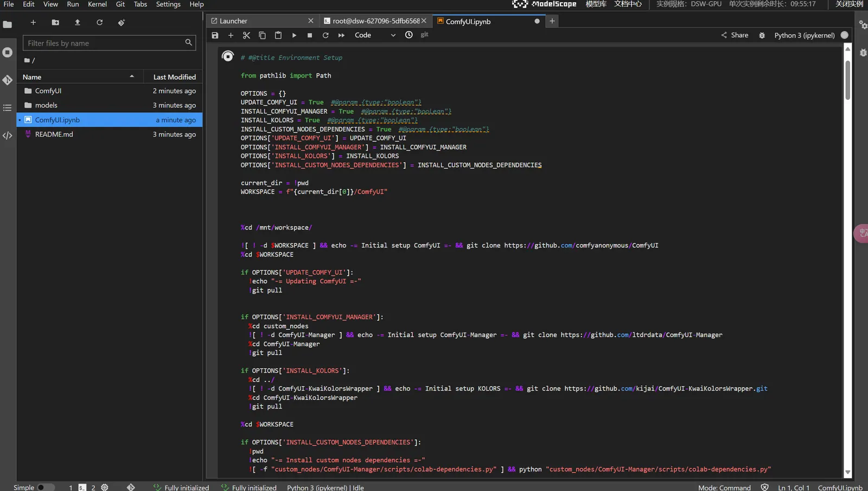The height and width of the screenshot is (491, 868).
Task: Open the cell type Code dropdown
Action: point(375,35)
